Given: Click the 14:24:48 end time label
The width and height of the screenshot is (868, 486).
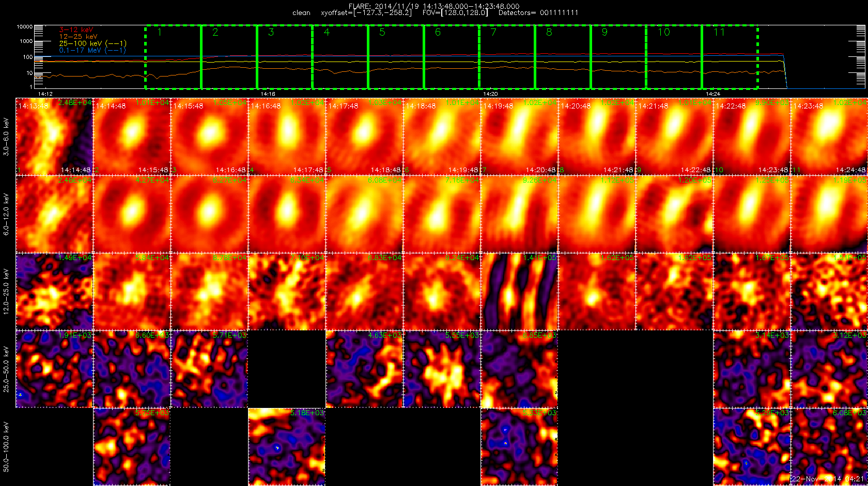Looking at the screenshot, I should 850,170.
